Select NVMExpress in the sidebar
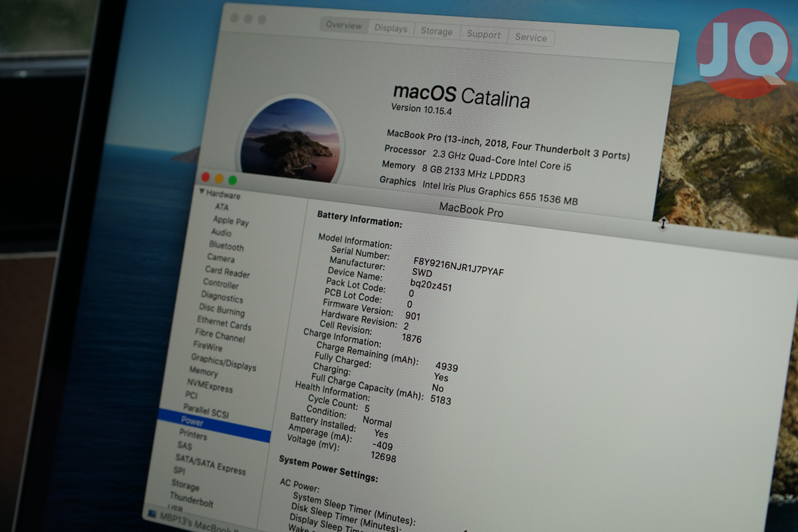798x532 pixels. coord(210,386)
